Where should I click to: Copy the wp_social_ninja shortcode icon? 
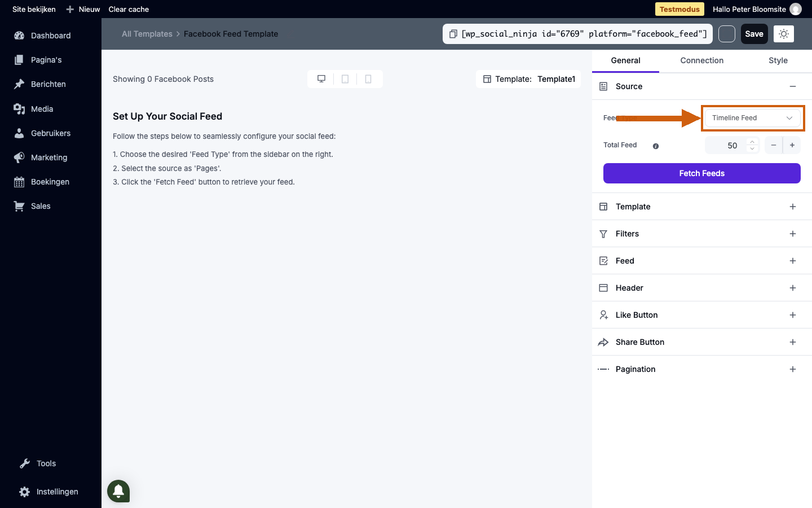click(453, 34)
